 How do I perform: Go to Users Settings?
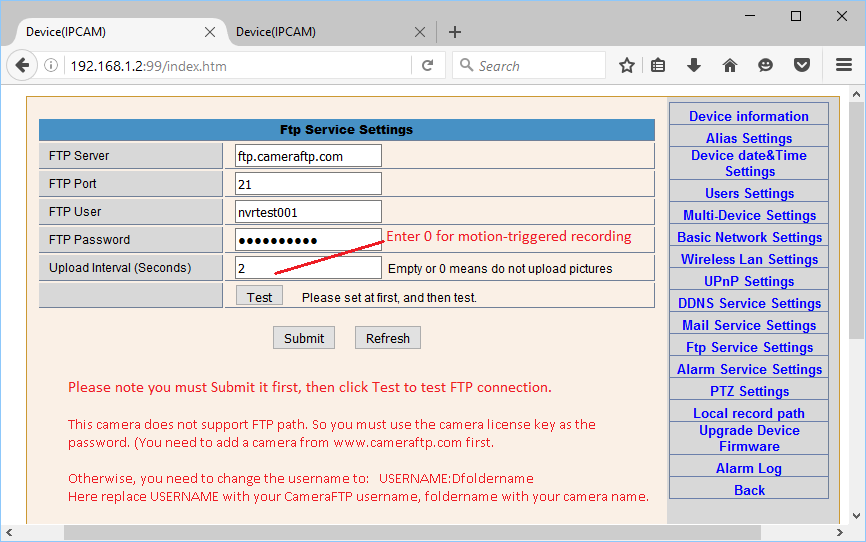click(749, 193)
